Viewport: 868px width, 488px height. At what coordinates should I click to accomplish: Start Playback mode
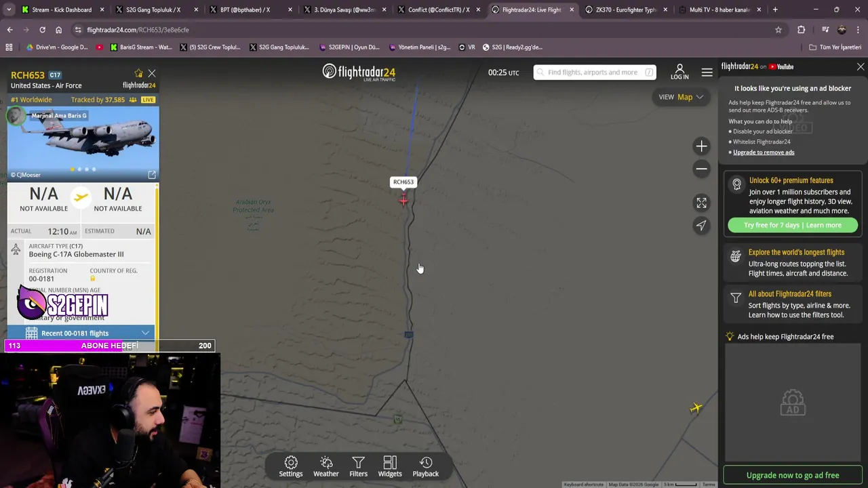click(426, 466)
